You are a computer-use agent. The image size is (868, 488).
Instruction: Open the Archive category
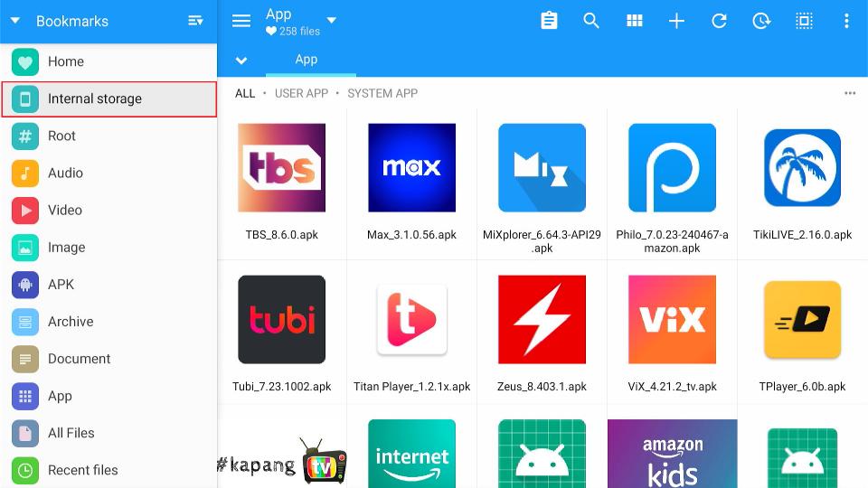pyautogui.click(x=108, y=322)
